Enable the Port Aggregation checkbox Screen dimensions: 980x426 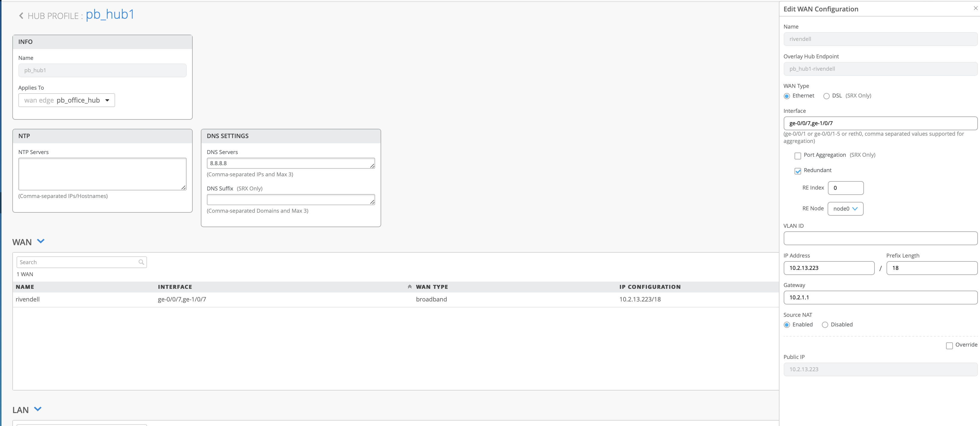[x=798, y=156]
